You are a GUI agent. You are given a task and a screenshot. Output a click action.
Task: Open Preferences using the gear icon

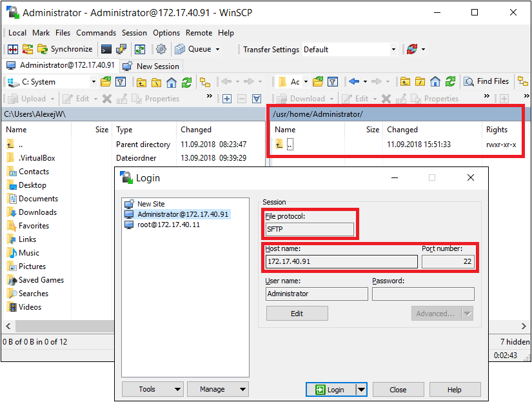pyautogui.click(x=161, y=49)
